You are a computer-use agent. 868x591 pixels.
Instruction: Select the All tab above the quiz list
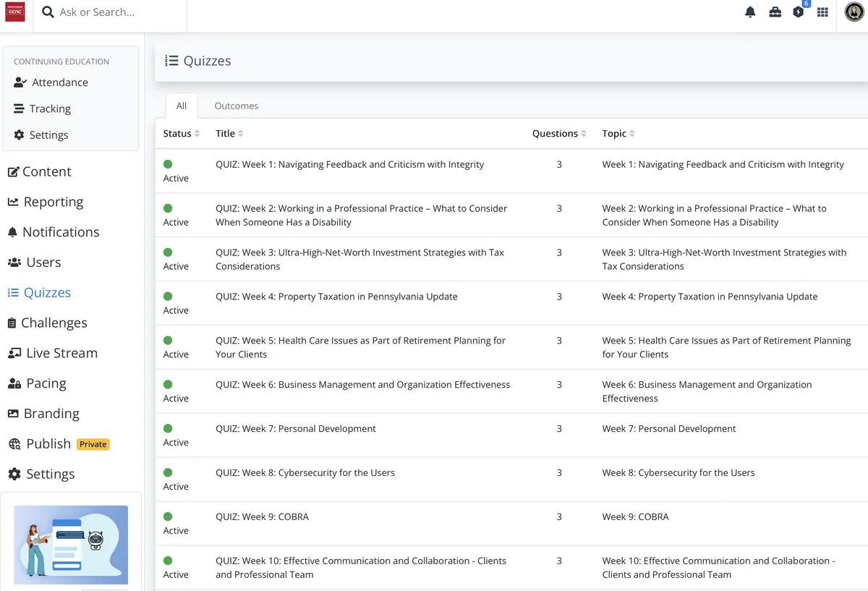tap(181, 106)
